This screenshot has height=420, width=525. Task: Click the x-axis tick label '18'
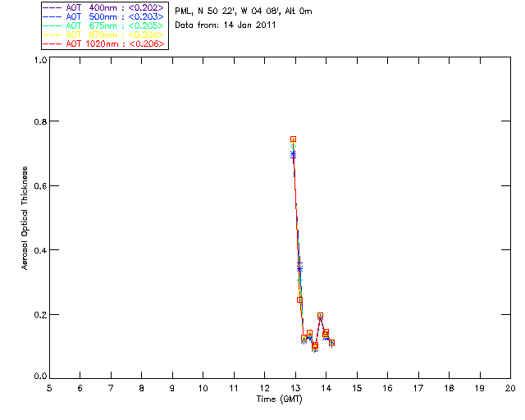(449, 388)
